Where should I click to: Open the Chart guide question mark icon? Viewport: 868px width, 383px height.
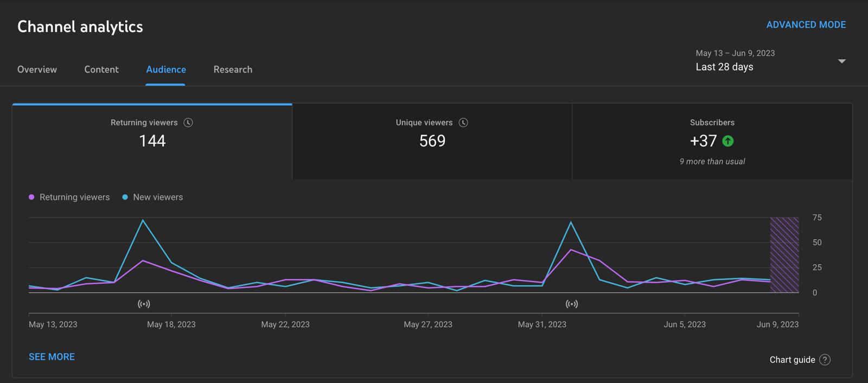click(825, 360)
